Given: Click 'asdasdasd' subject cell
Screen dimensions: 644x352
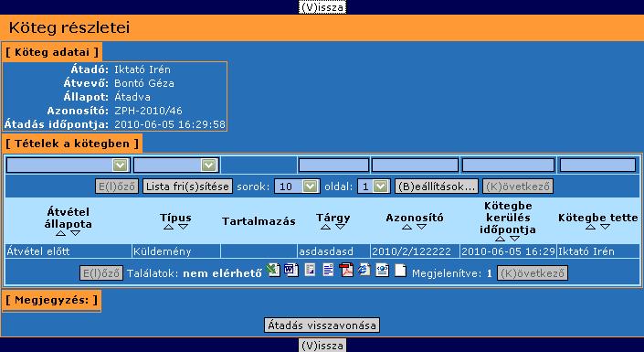Looking at the screenshot, I should tap(333, 251).
